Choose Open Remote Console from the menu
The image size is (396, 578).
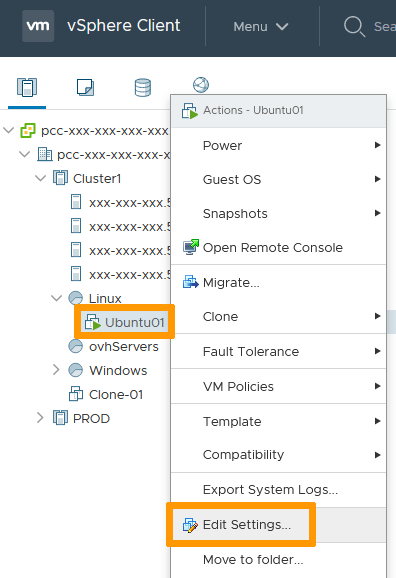click(278, 247)
